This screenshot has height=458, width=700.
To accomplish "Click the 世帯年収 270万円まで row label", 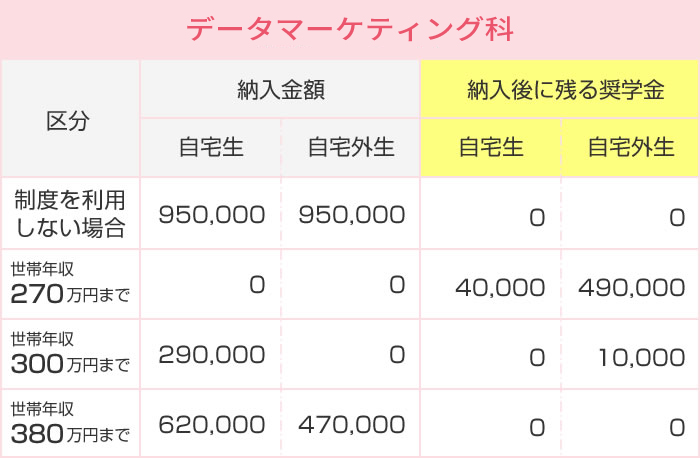I will pyautogui.click(x=71, y=284).
